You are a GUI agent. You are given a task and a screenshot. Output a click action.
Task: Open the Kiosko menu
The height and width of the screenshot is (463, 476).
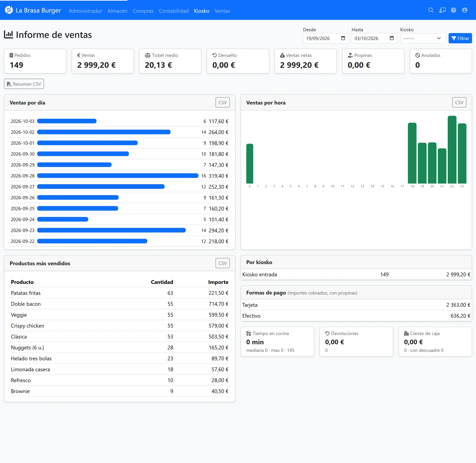tap(201, 11)
